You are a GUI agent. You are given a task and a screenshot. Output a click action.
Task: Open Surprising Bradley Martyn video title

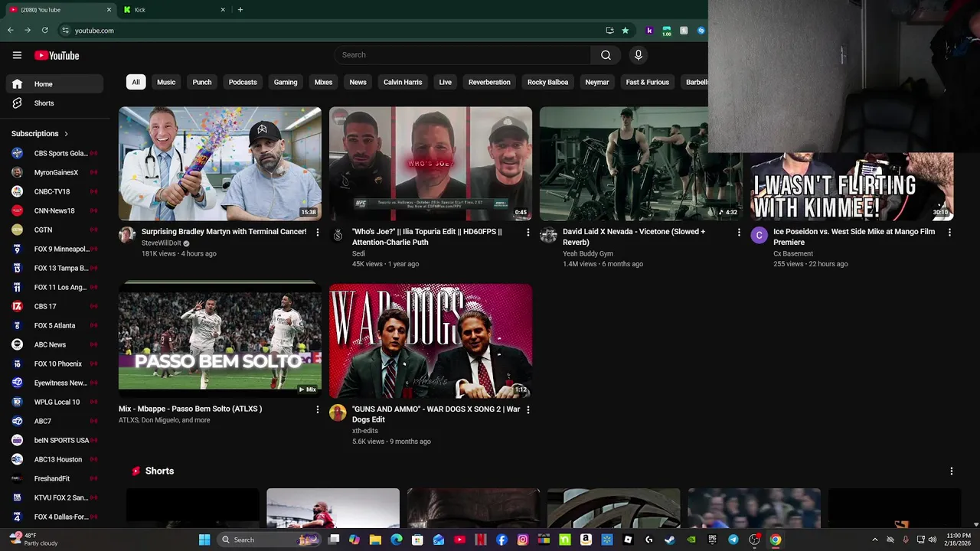224,231
